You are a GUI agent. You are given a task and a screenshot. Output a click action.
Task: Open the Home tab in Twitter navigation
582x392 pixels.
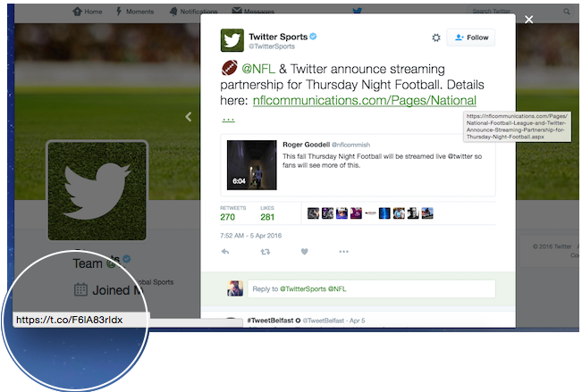coord(88,12)
